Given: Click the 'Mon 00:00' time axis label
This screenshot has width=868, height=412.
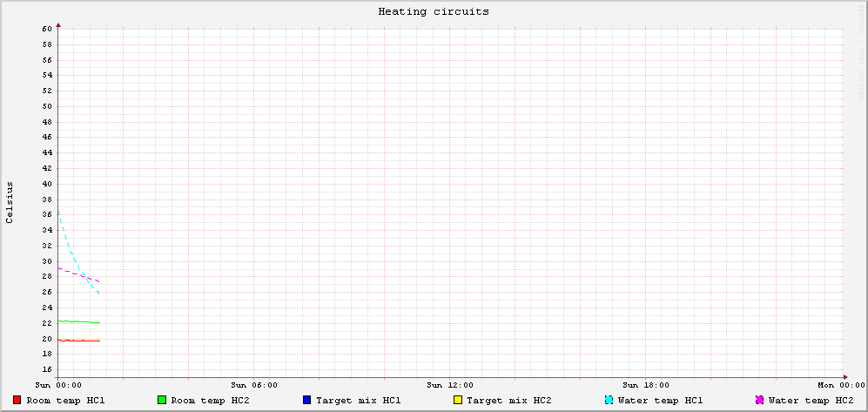Looking at the screenshot, I should 841,384.
